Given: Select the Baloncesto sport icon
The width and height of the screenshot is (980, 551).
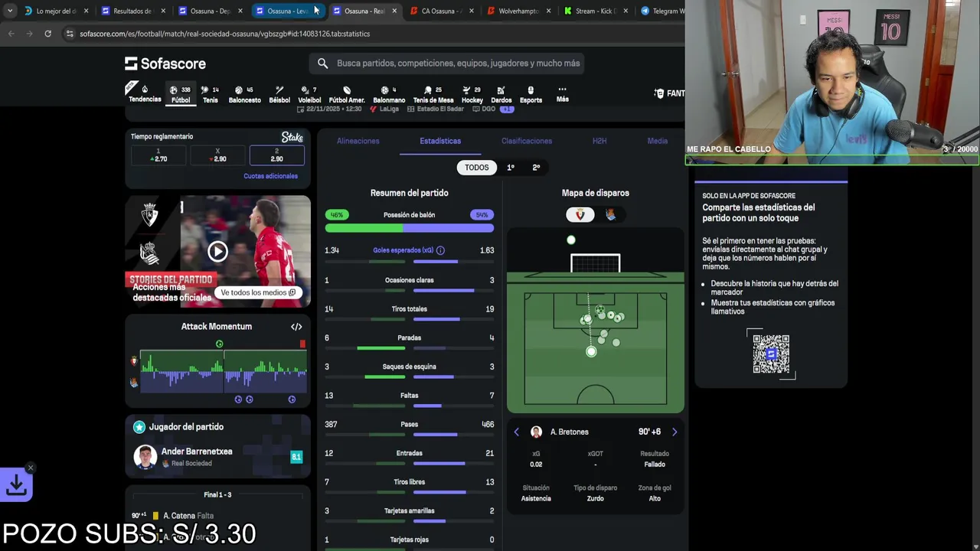Looking at the screenshot, I should coord(244,94).
